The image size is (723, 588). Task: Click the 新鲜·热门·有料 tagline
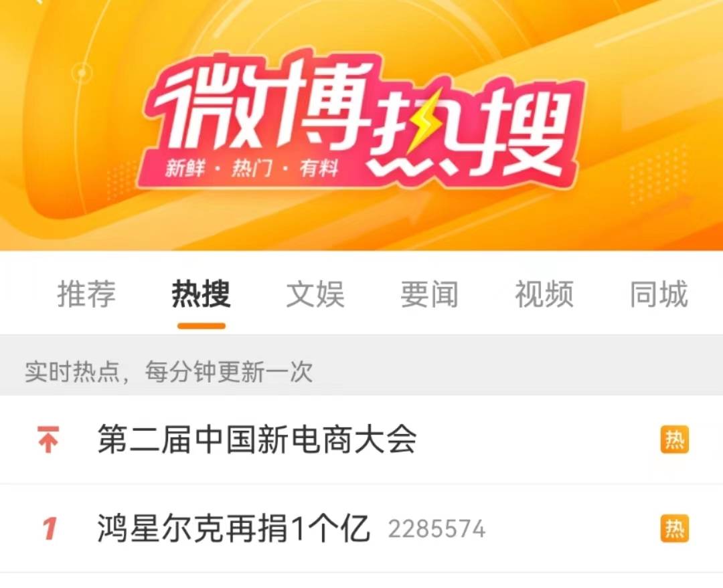tap(252, 168)
